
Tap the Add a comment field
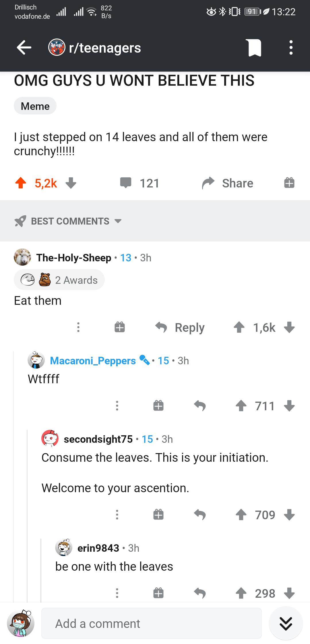point(151,624)
